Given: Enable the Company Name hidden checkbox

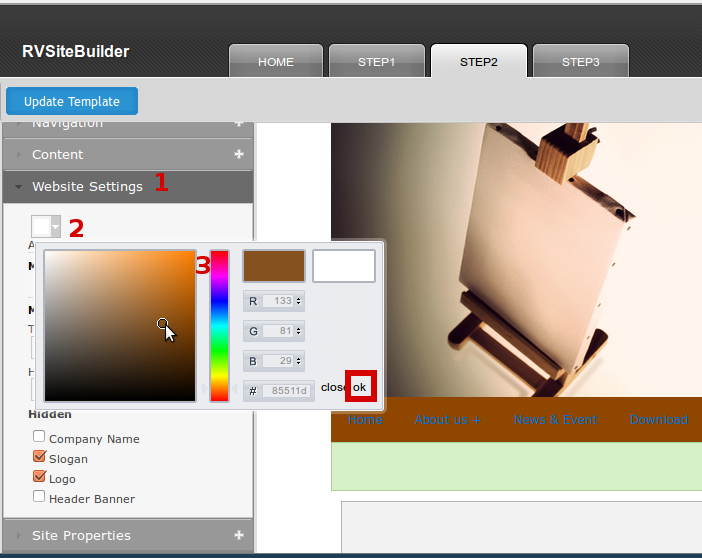Looking at the screenshot, I should (39, 437).
